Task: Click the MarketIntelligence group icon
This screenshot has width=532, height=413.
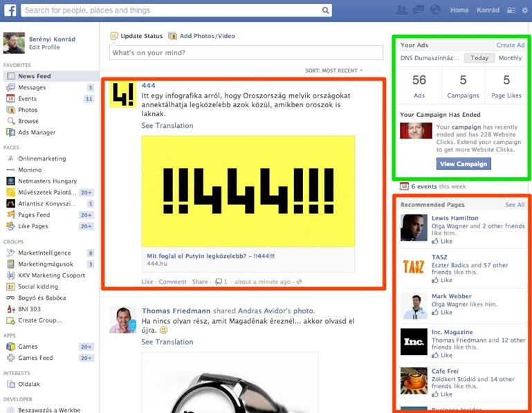Action: [11, 253]
